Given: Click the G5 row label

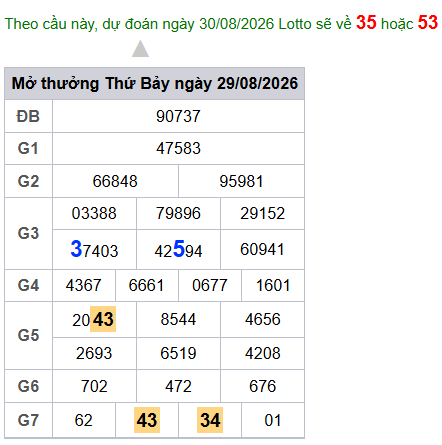Looking at the screenshot, I should pos(29,335).
